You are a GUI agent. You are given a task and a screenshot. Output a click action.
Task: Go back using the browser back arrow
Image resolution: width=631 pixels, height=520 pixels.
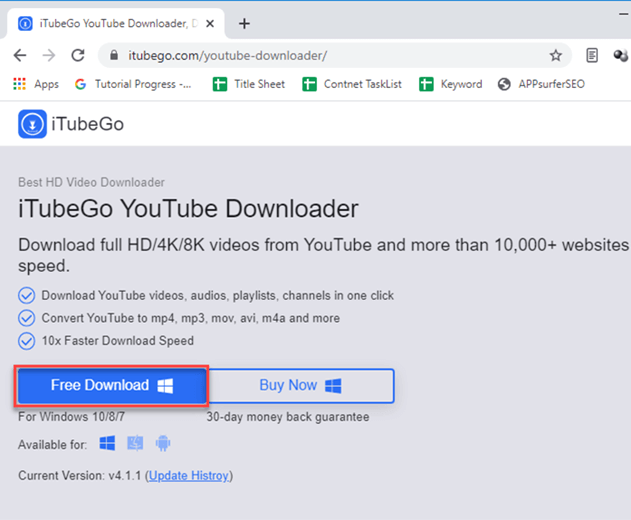tap(20, 55)
